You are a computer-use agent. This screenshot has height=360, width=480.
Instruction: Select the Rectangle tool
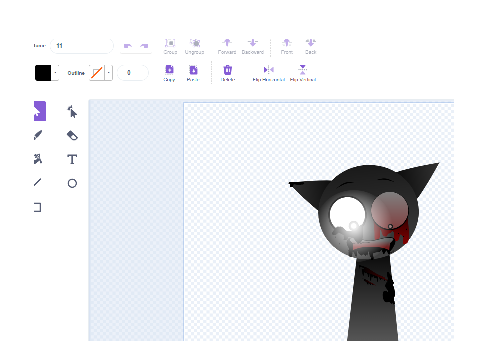coord(38,207)
